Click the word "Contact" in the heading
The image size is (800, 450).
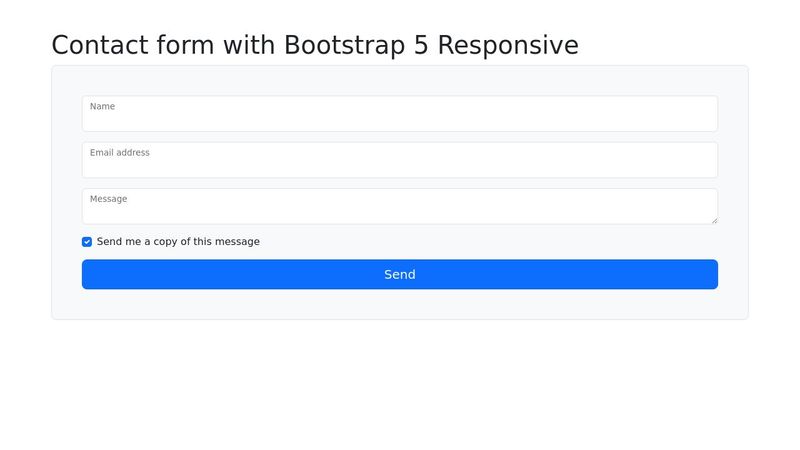100,45
